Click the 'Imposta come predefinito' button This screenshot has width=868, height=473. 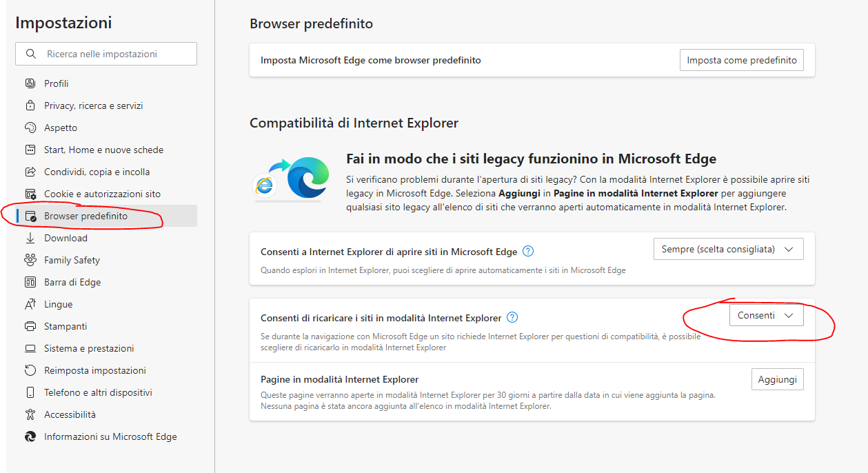pos(742,60)
